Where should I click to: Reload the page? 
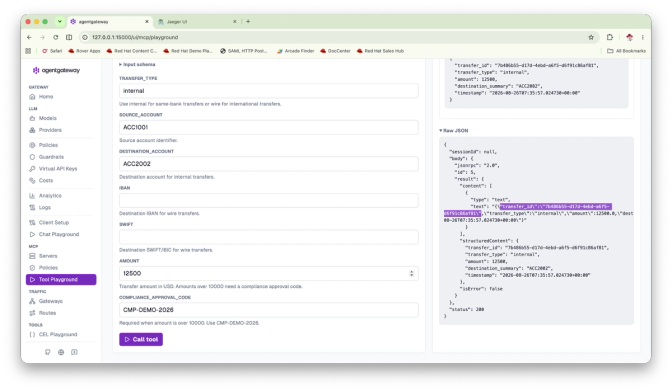(x=56, y=37)
